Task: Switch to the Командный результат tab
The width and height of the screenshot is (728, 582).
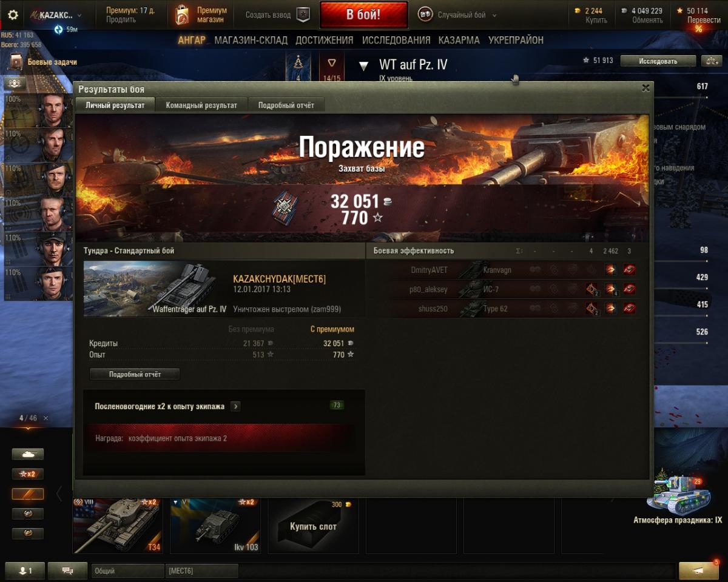Action: coord(201,105)
